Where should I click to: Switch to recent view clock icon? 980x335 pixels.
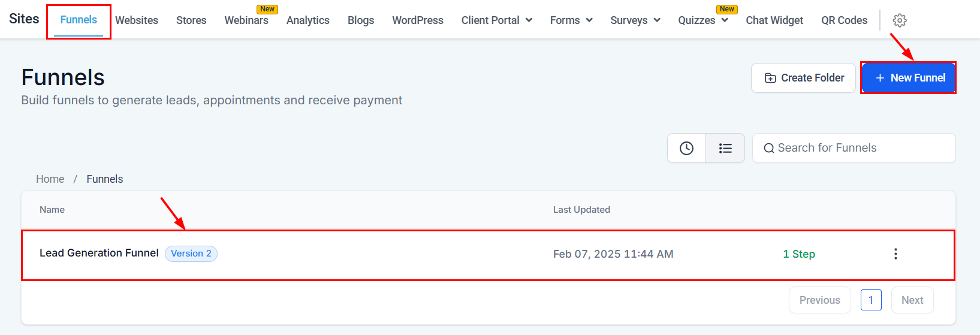tap(686, 148)
